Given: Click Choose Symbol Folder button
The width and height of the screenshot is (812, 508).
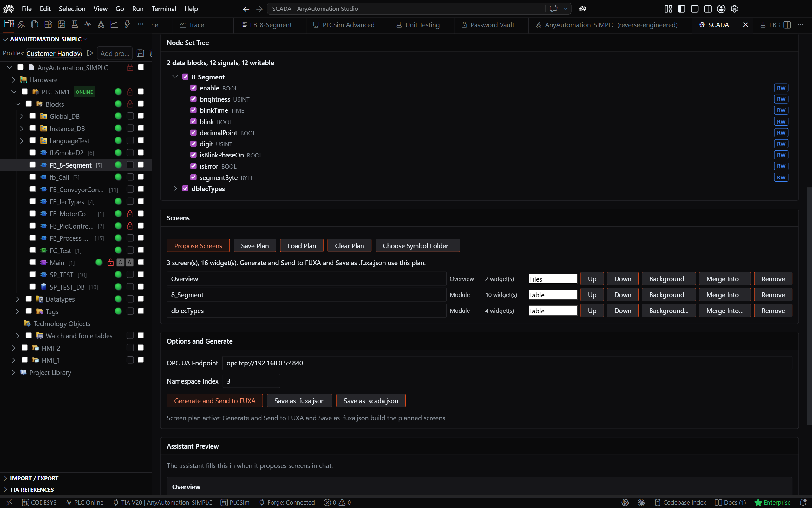Looking at the screenshot, I should [417, 246].
